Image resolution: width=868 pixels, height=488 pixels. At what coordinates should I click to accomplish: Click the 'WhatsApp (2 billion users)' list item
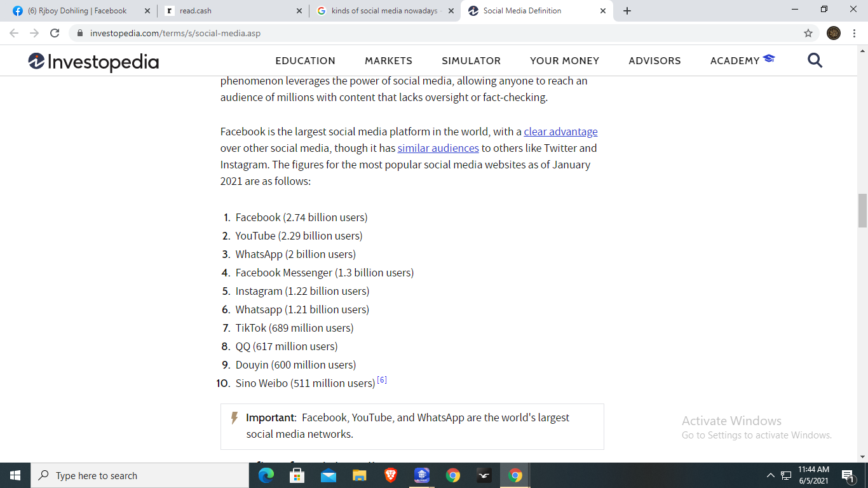pyautogui.click(x=295, y=254)
